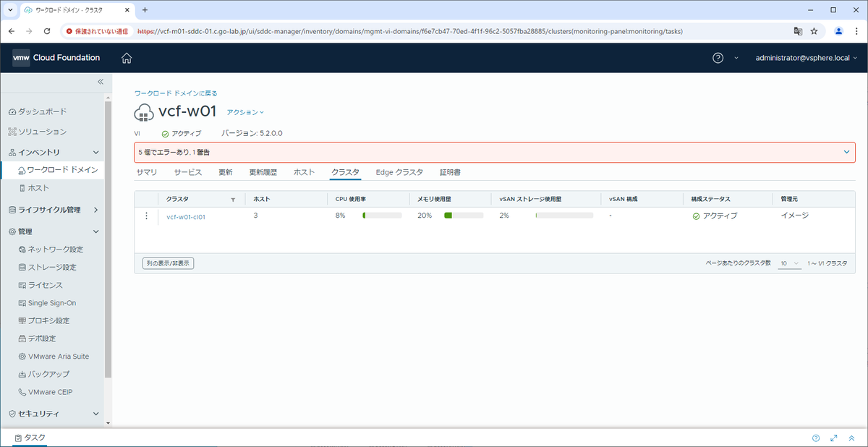Open ライセンス settings
868x447 pixels.
(x=41, y=285)
